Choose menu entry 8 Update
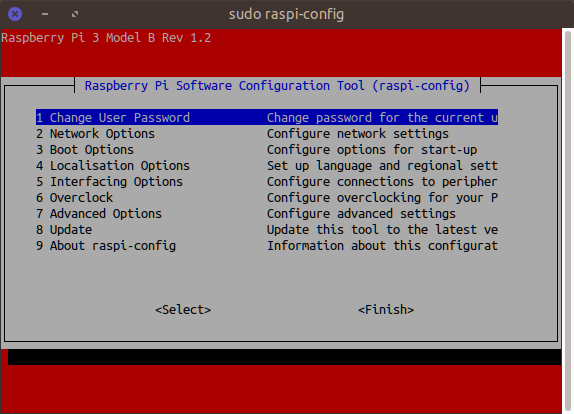 [267, 230]
